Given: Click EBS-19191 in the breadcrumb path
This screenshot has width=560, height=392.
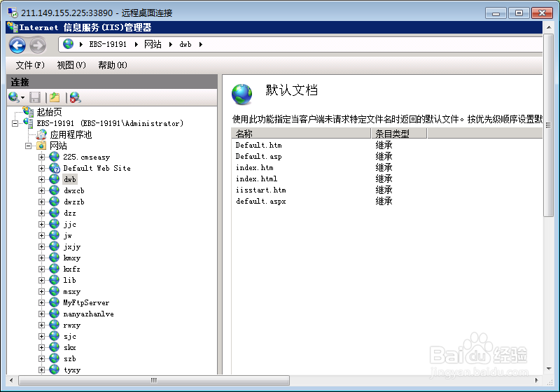Looking at the screenshot, I should [108, 44].
